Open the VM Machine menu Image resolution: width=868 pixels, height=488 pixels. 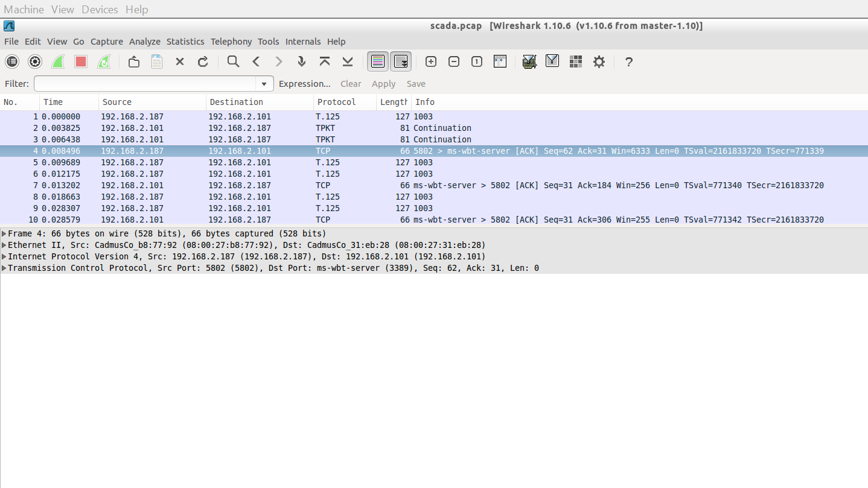pyautogui.click(x=24, y=10)
